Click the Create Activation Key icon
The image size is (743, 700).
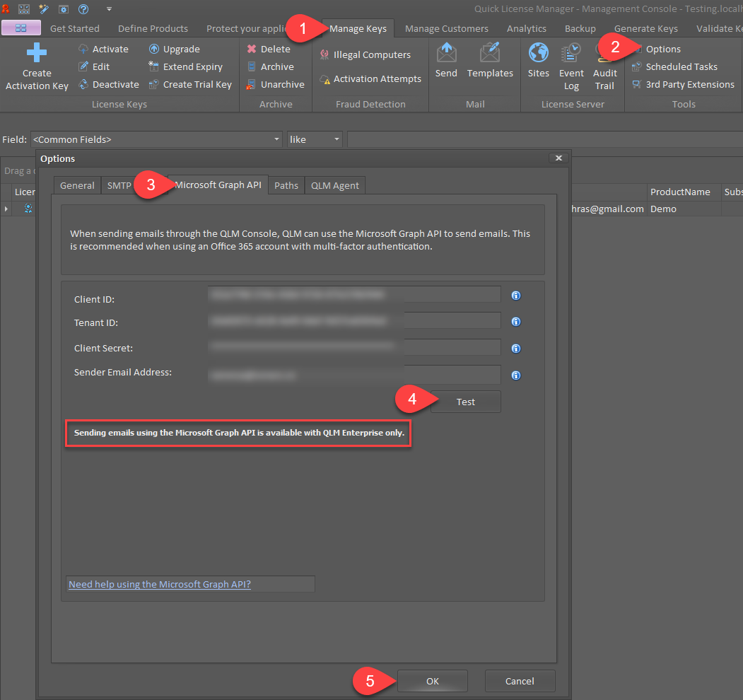point(36,54)
